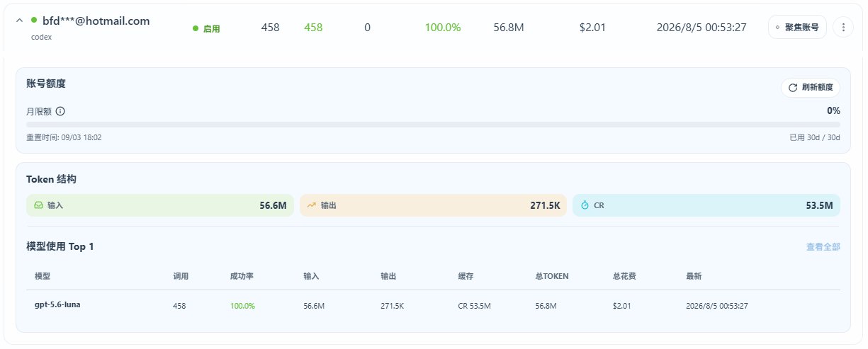The image size is (868, 349).
Task: Click the green online status dot beside email
Action: click(34, 21)
